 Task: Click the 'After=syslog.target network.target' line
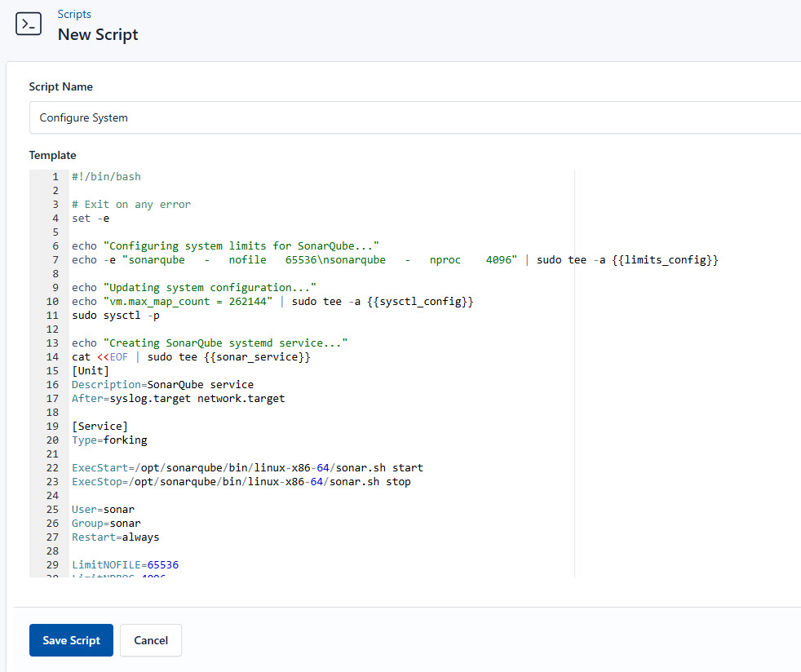(x=179, y=398)
